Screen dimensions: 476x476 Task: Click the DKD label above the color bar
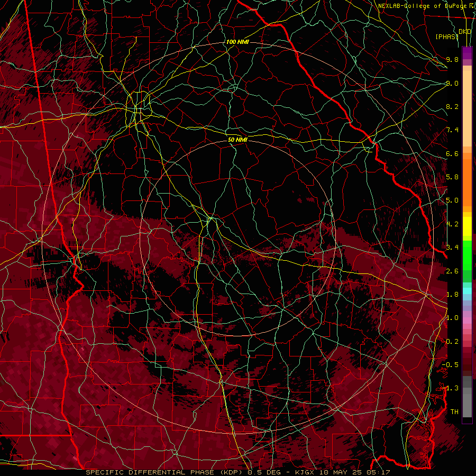465,32
